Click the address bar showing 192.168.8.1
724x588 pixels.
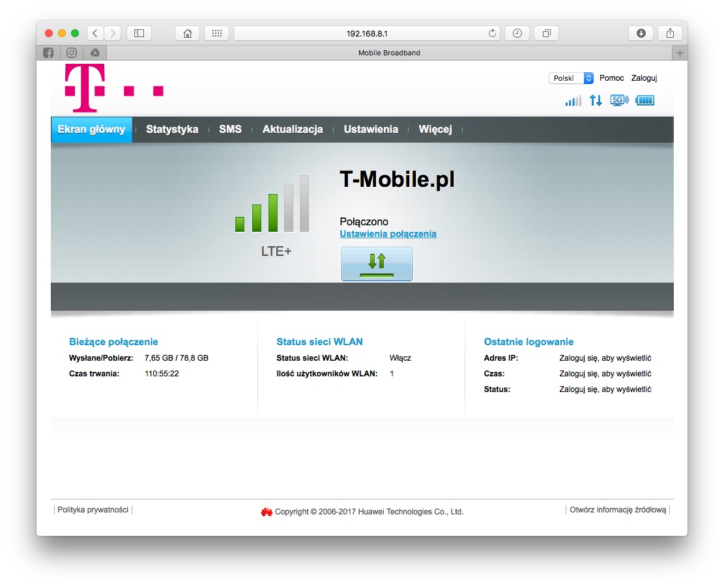[367, 33]
